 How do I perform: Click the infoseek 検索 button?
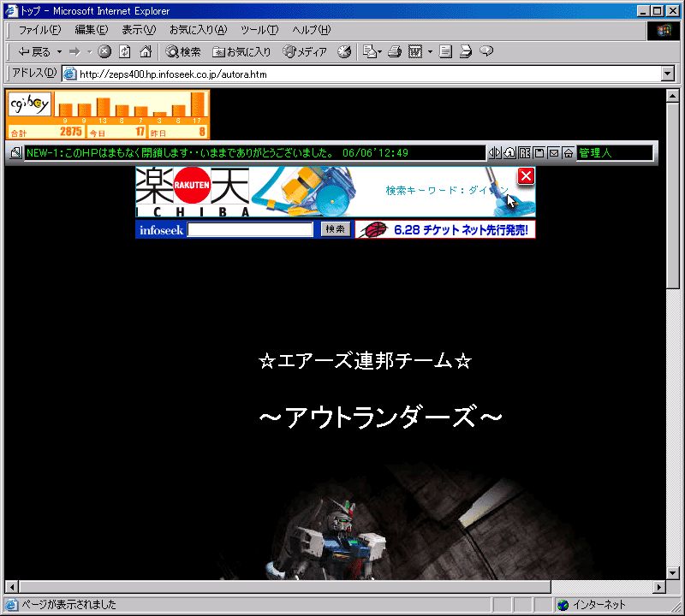coord(336,229)
